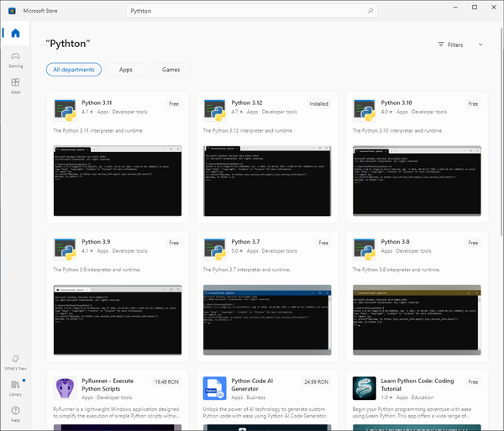Open the Python 3.8 terminal screenshot
The image size is (504, 431).
click(x=417, y=320)
